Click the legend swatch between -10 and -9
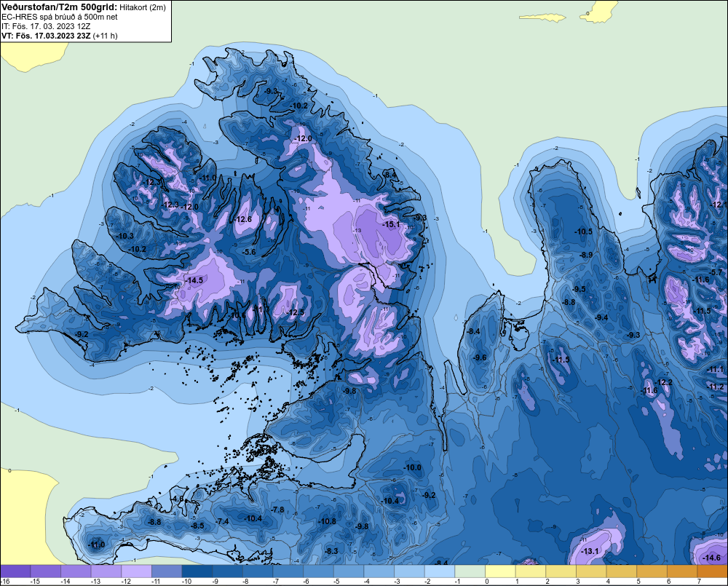Viewport: 728px width, 586px height. point(197,571)
